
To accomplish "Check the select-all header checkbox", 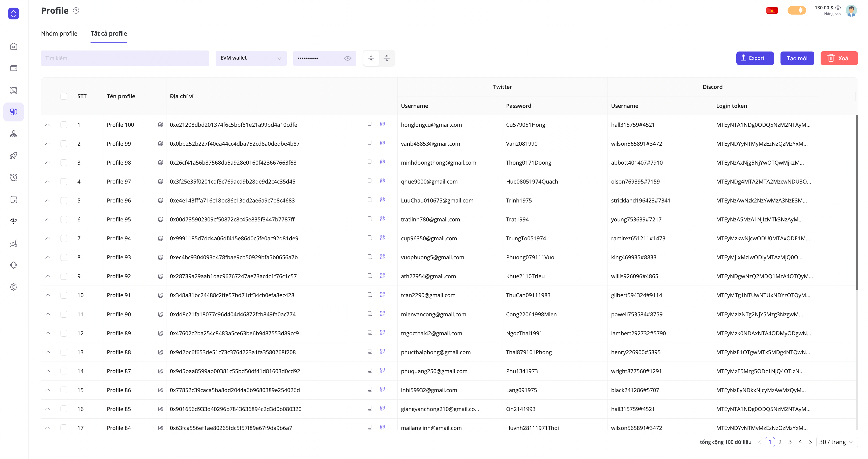I will pyautogui.click(x=64, y=96).
